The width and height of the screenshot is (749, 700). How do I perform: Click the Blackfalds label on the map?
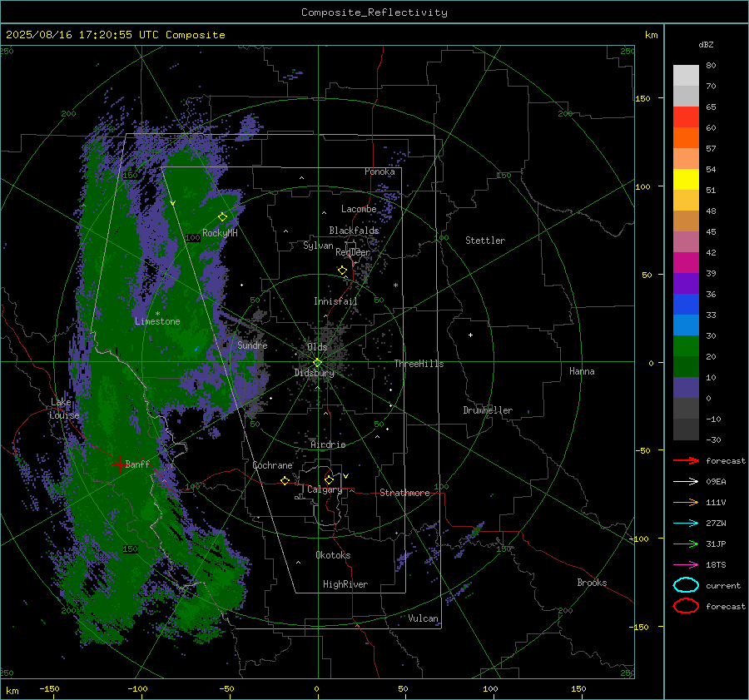[x=354, y=231]
